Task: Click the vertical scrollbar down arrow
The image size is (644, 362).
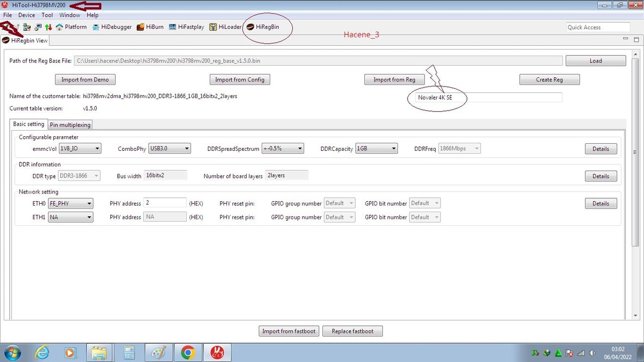Action: click(x=636, y=315)
